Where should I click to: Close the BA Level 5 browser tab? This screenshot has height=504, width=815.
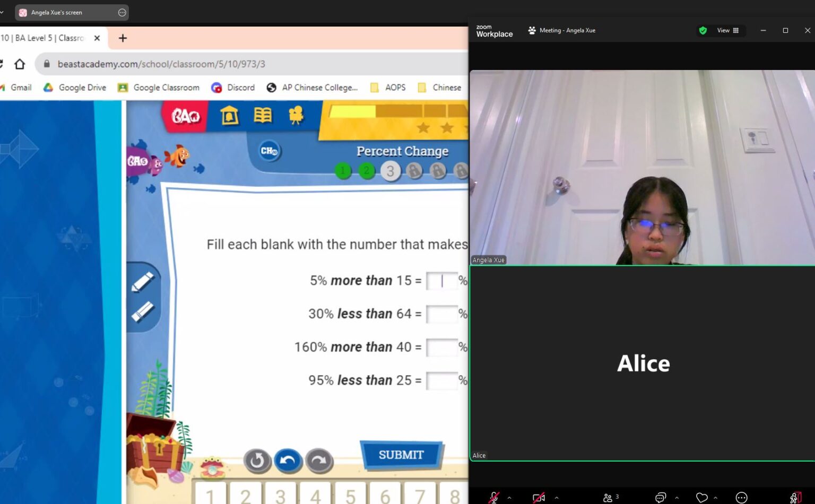tap(97, 38)
